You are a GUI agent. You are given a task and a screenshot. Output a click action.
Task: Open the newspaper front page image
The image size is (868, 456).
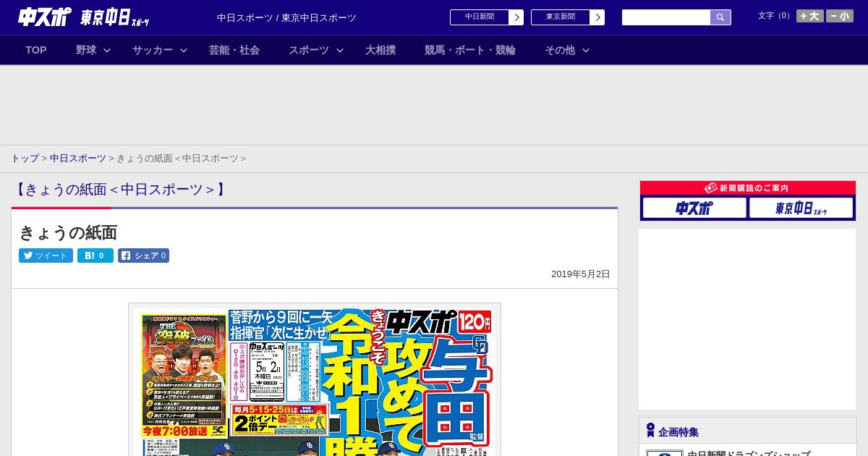(x=315, y=379)
